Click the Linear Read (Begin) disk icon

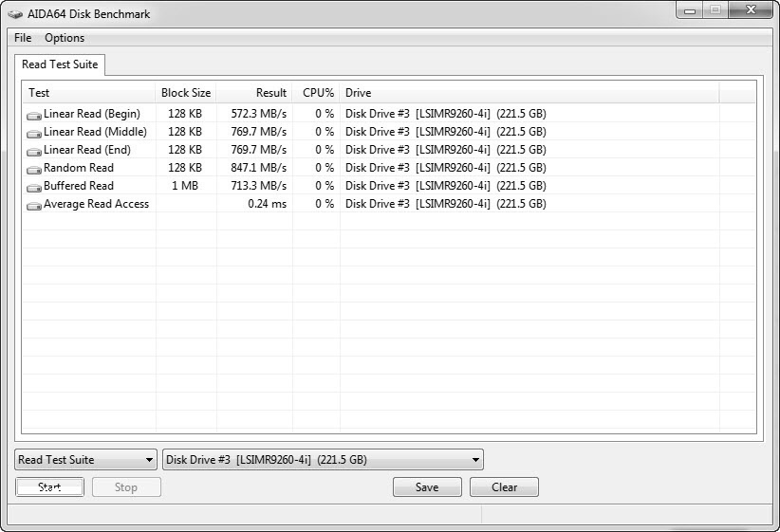click(34, 116)
